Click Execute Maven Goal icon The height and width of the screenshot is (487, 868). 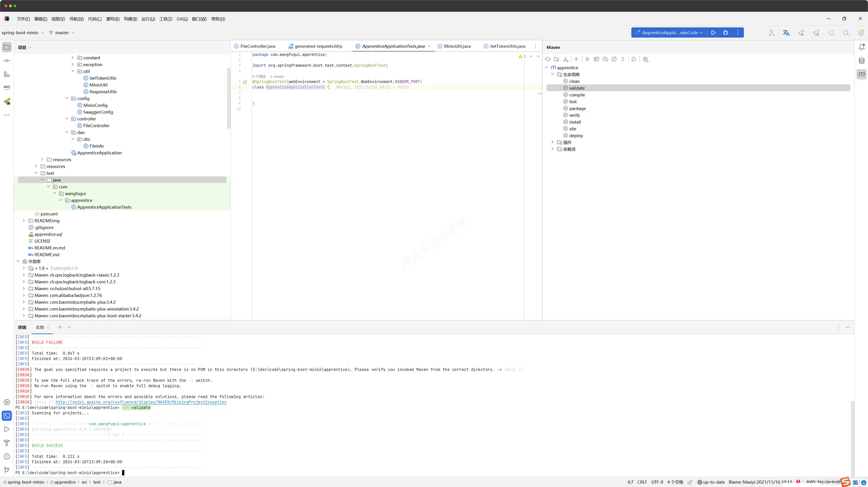[x=596, y=59]
